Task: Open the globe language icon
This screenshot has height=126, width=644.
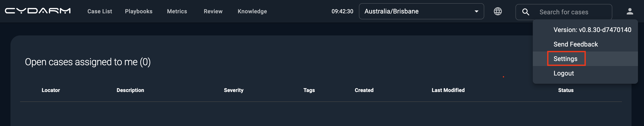Action: point(497,11)
